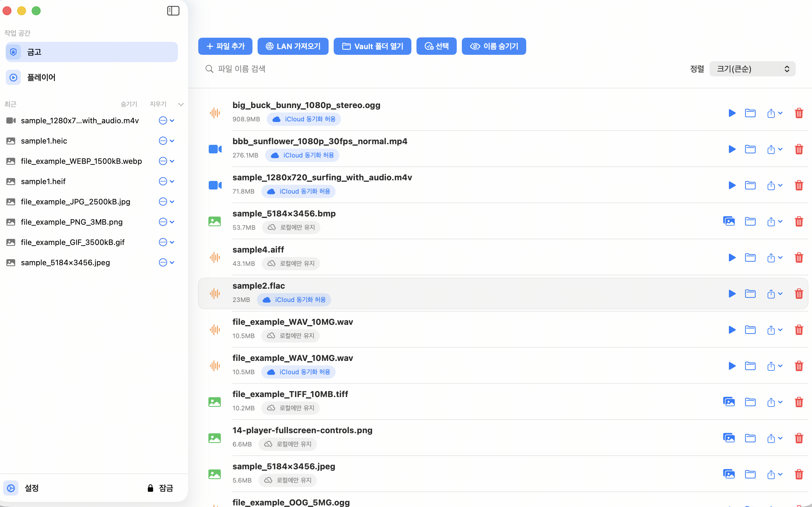The height and width of the screenshot is (507, 812).
Task: Toggle iCloud sync badge on sample2.flac
Action: coord(294,299)
